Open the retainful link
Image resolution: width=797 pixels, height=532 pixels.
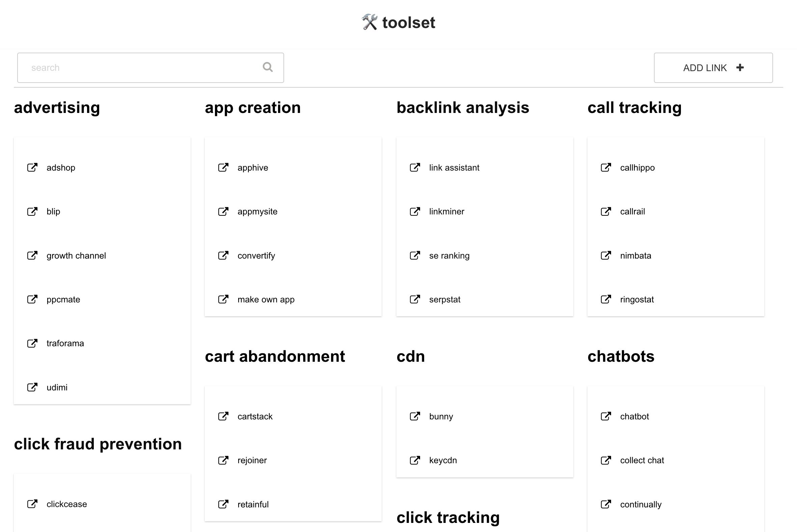(x=253, y=504)
